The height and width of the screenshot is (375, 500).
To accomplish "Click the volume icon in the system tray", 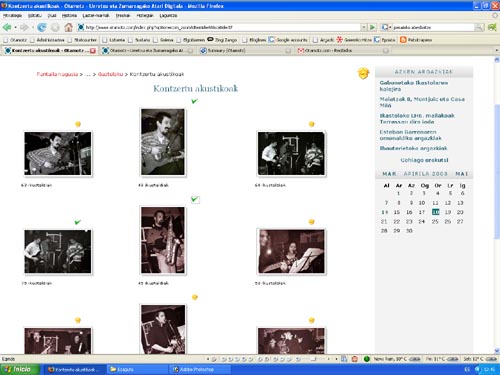I will point(477,369).
